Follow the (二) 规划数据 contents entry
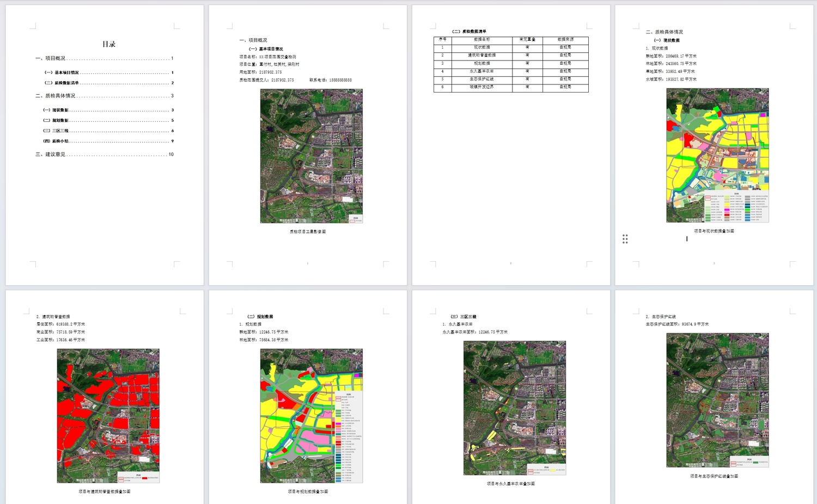Image resolution: width=817 pixels, height=504 pixels. pos(109,120)
